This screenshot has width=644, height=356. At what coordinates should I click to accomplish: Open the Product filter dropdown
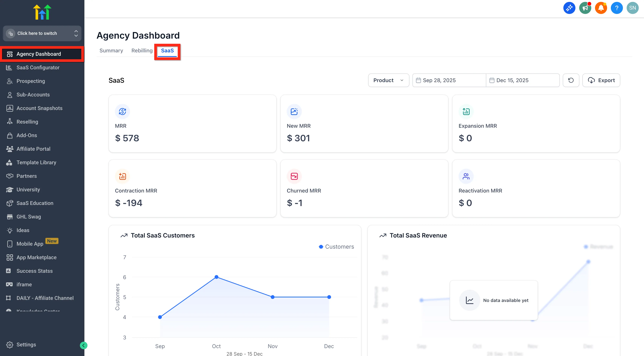click(x=388, y=80)
